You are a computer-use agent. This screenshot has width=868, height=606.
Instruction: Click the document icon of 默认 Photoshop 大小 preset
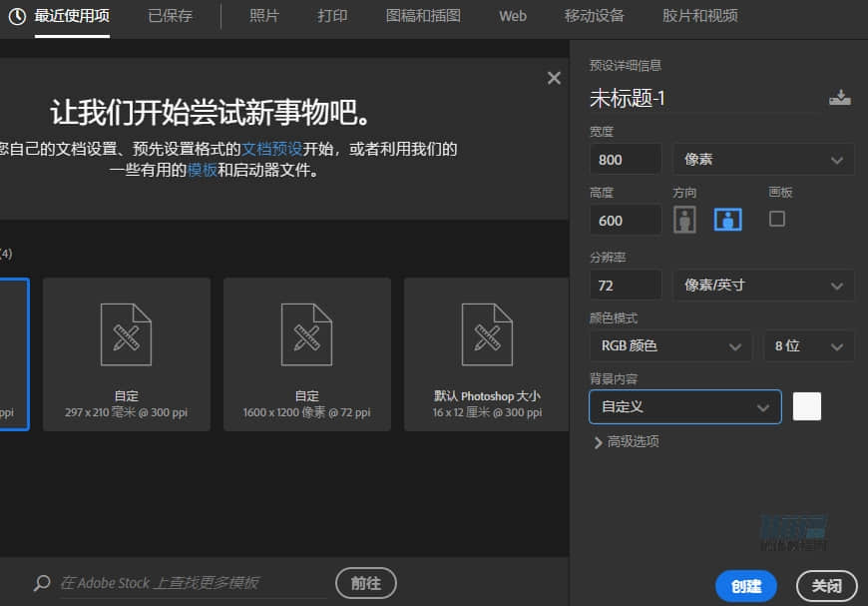(x=487, y=334)
